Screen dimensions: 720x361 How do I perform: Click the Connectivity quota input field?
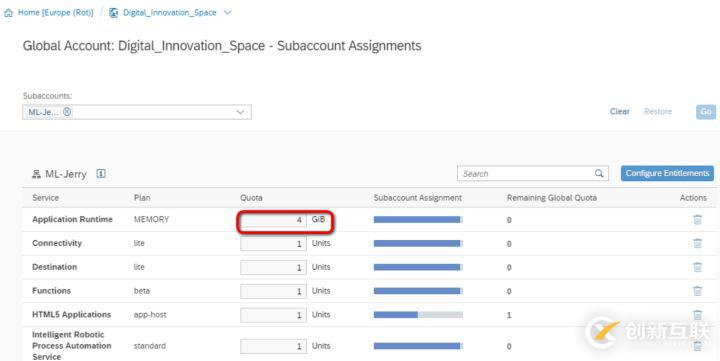click(x=273, y=243)
